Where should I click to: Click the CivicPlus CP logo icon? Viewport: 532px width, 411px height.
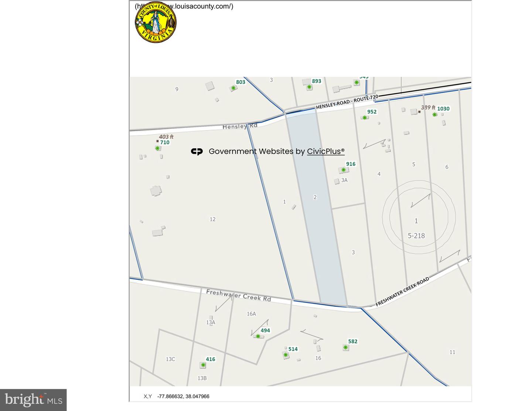coord(197,152)
